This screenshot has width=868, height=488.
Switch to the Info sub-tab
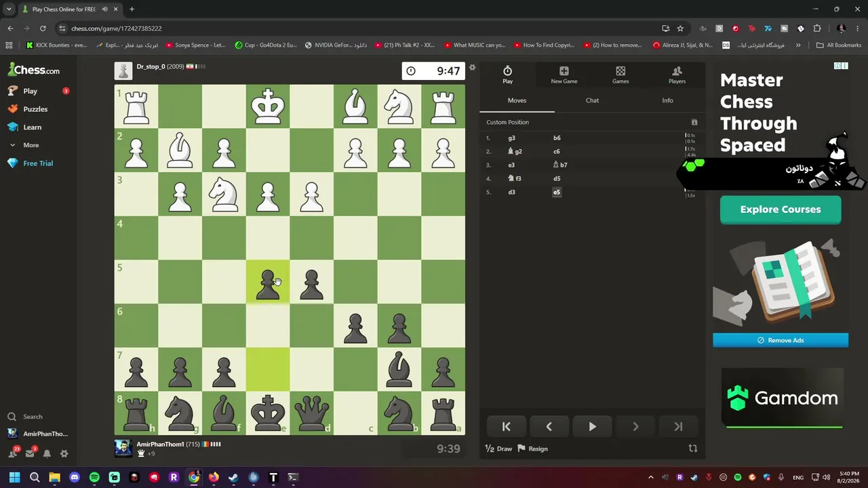[667, 100]
